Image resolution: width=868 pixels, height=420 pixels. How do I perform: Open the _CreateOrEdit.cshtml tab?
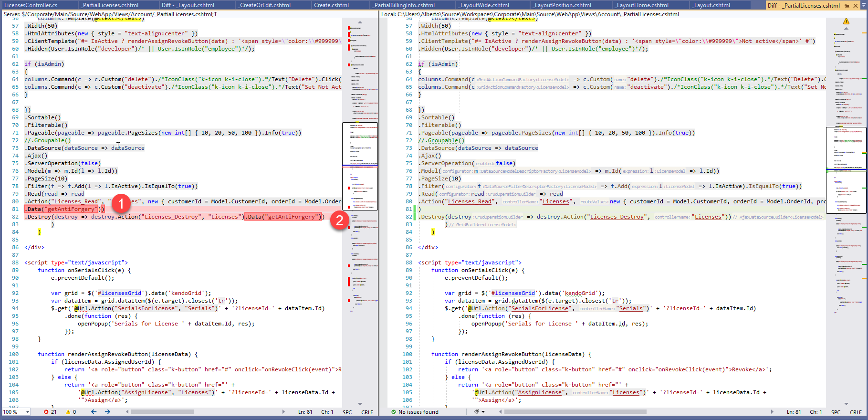click(265, 5)
